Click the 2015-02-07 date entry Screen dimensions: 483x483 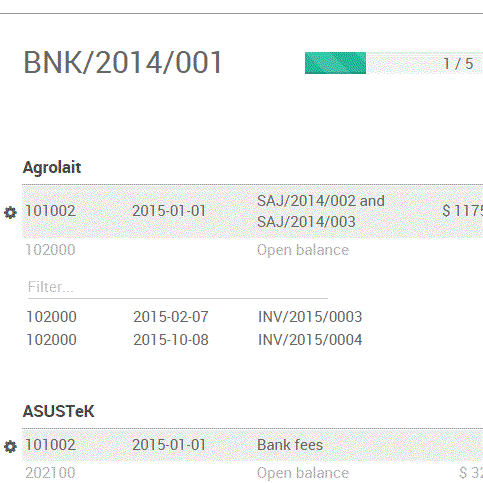tap(171, 317)
